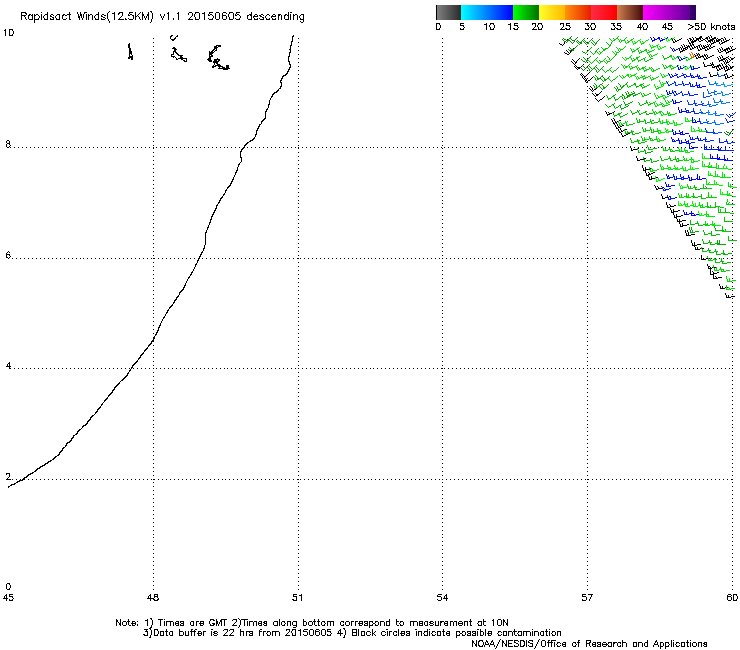Click the '25' label under the color bar
The image size is (740, 650).
point(564,27)
